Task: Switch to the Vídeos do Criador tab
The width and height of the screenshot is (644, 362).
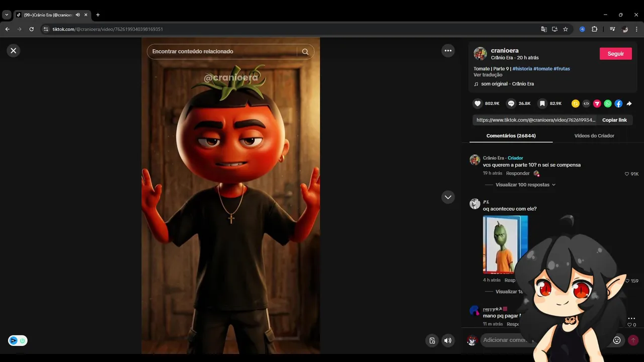Action: pos(594,136)
